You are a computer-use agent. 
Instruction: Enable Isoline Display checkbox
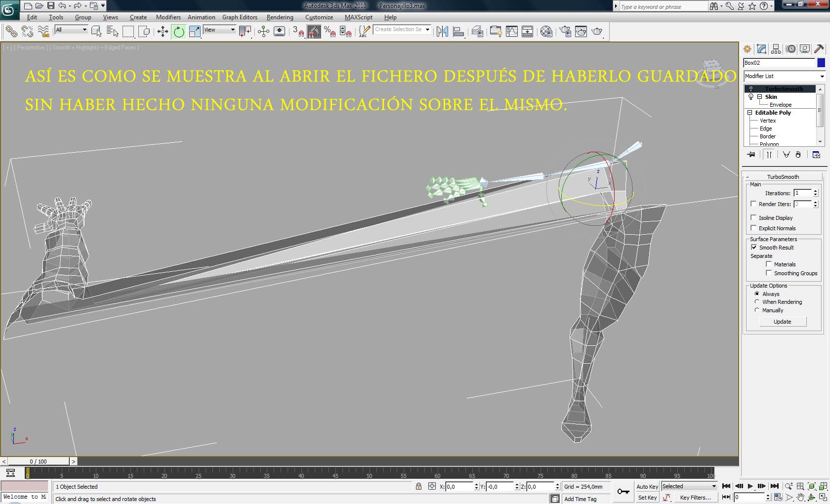(x=753, y=217)
